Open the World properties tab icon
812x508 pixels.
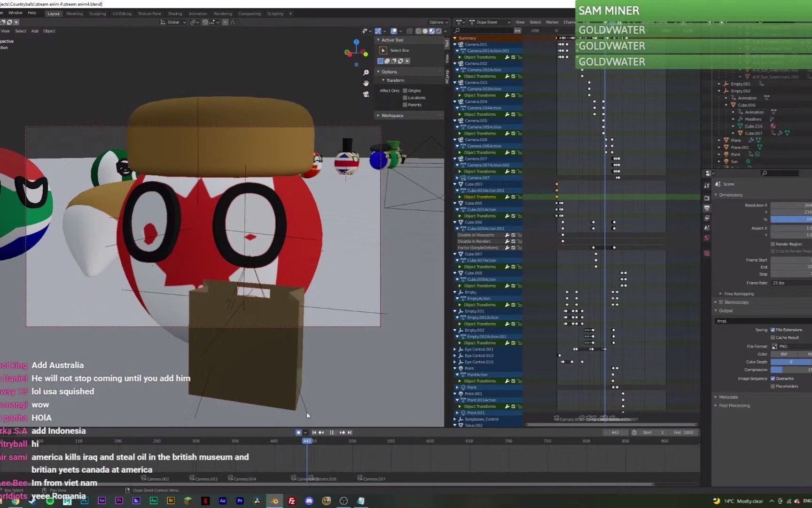pos(707,238)
